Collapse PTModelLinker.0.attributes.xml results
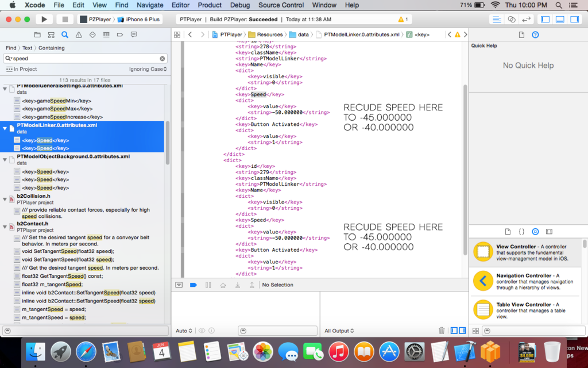This screenshot has height=368, width=588. (x=5, y=128)
